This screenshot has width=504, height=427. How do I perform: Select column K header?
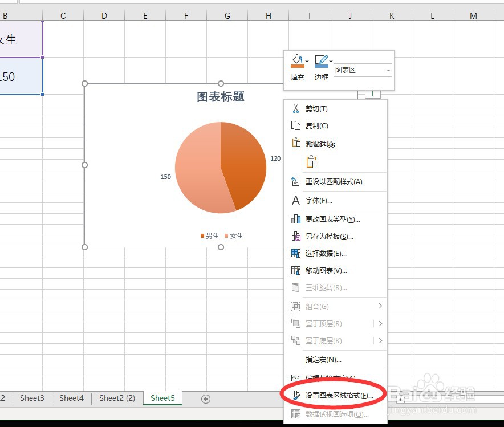tap(392, 15)
